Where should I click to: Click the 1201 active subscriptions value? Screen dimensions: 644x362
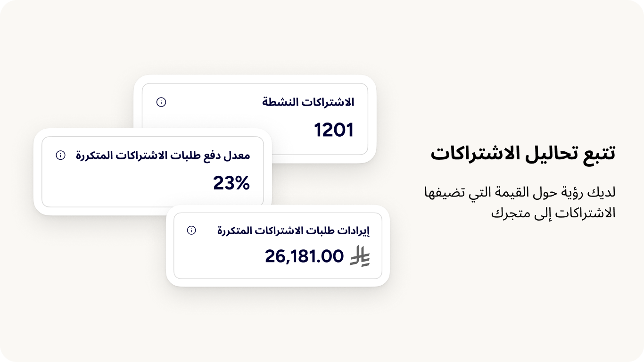(x=334, y=130)
